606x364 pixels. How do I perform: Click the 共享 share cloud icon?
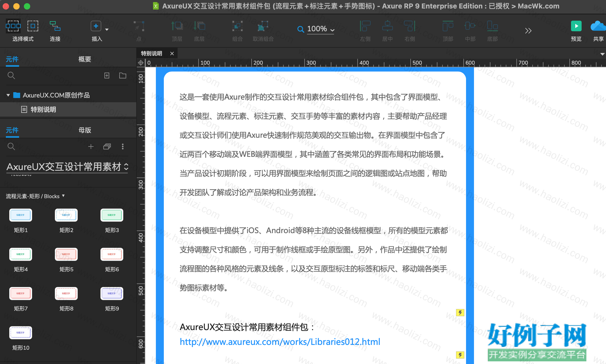[598, 26]
